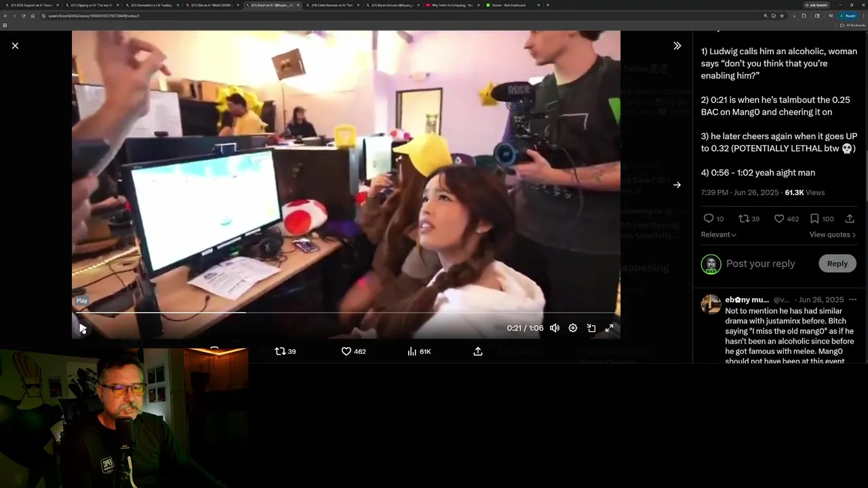Open replies via the comment icon with 10
The image size is (868, 488).
click(x=713, y=218)
